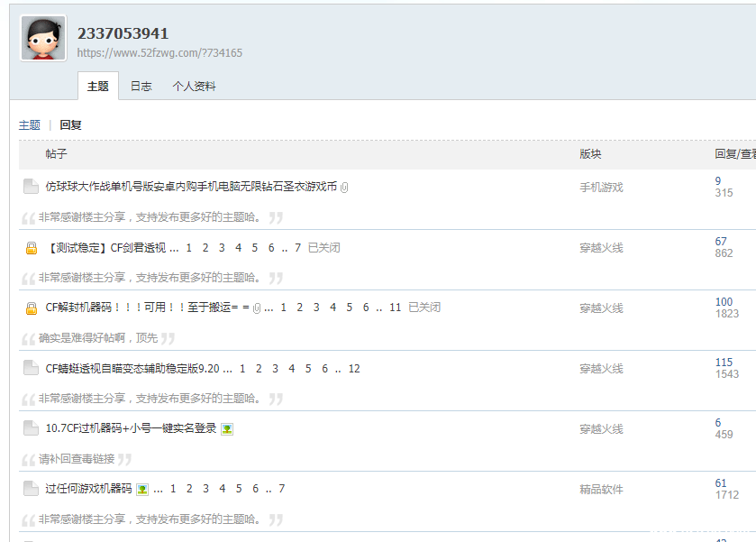Click 已关闭 label on CF解封机器码 thread
Viewport: 756px width, 542px height.
(x=424, y=308)
